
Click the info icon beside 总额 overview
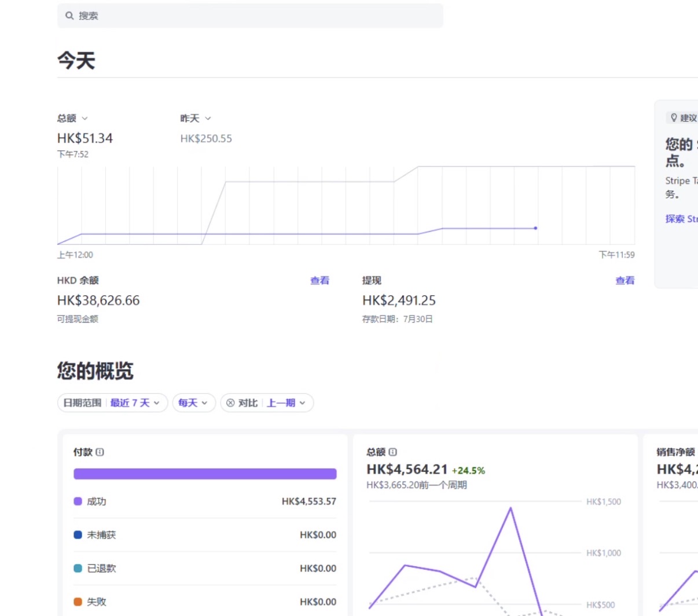(x=393, y=452)
